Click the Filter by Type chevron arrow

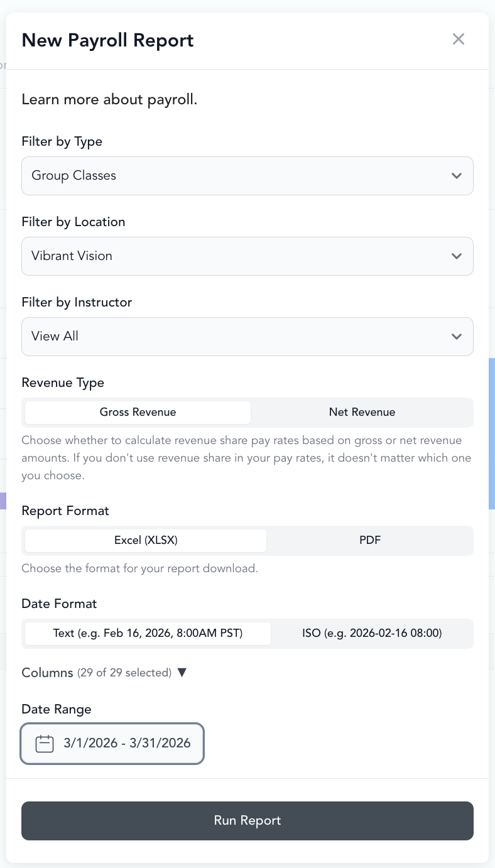(x=457, y=176)
